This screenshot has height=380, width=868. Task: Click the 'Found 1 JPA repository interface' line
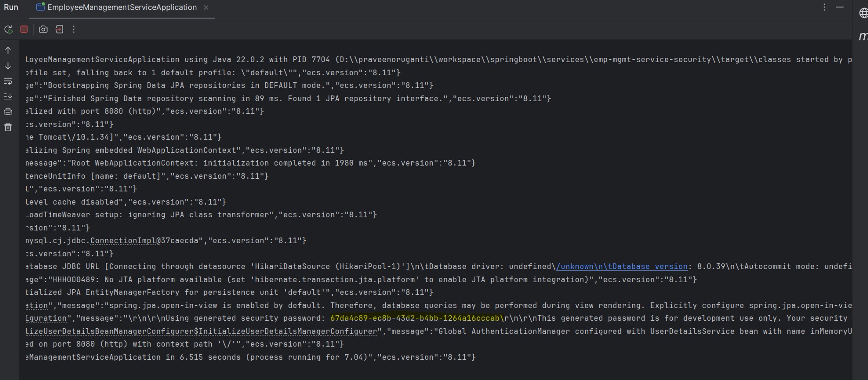(x=288, y=99)
